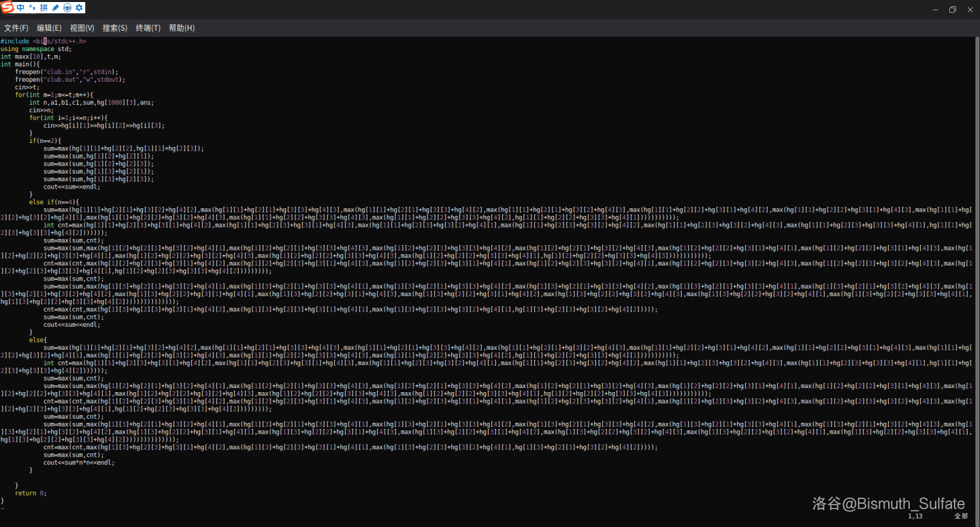Viewport: 980px width, 527px height.
Task: Open the 文件(F) menu
Action: click(x=16, y=28)
